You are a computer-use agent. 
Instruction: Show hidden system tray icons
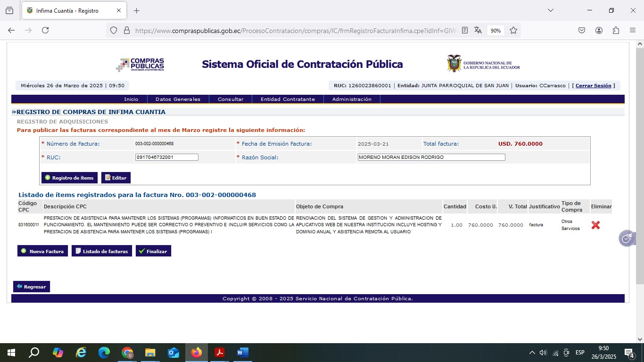point(532,353)
